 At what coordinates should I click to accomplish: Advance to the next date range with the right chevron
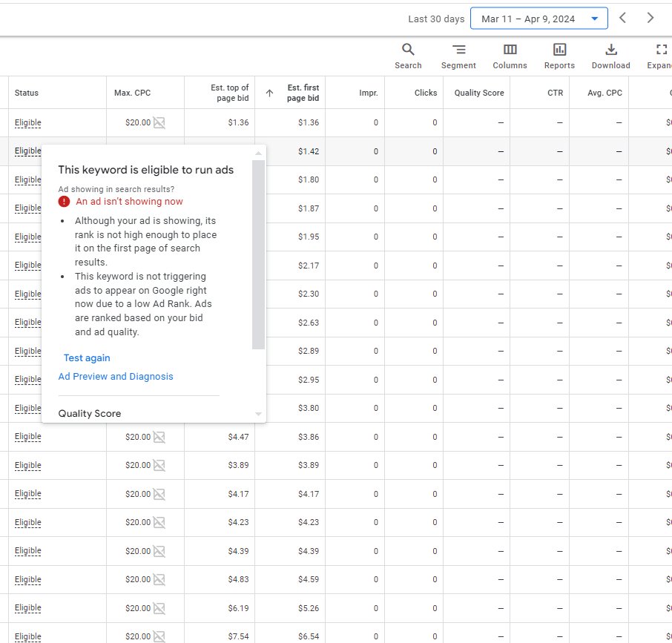650,18
